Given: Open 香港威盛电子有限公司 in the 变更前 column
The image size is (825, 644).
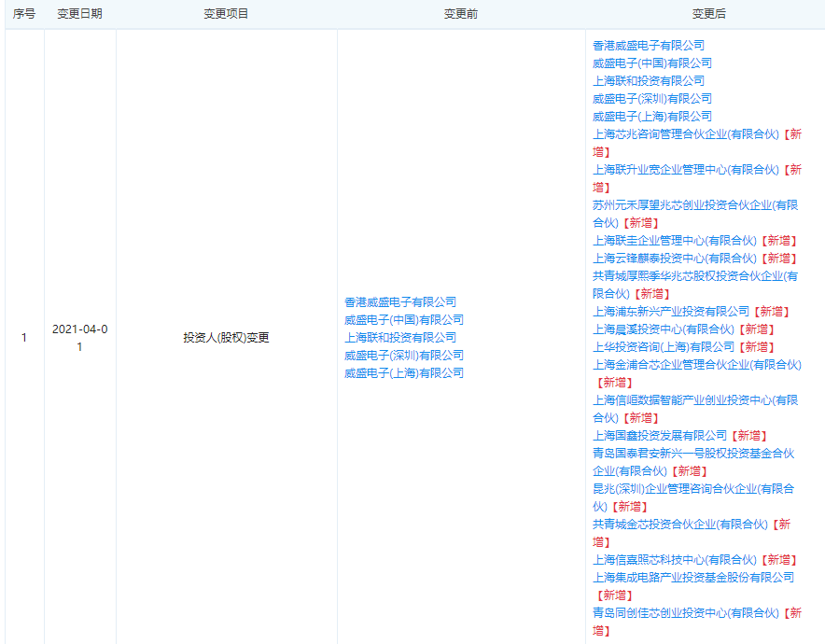Looking at the screenshot, I should click(399, 302).
